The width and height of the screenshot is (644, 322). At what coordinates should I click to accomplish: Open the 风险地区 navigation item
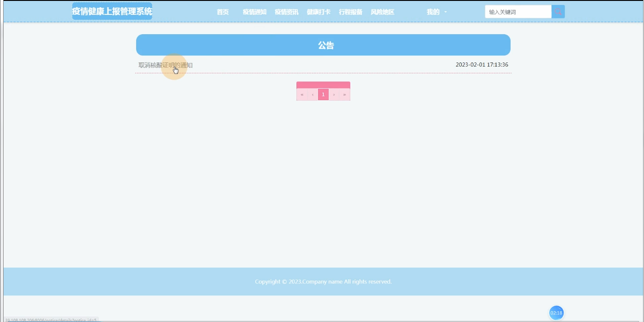tap(383, 12)
